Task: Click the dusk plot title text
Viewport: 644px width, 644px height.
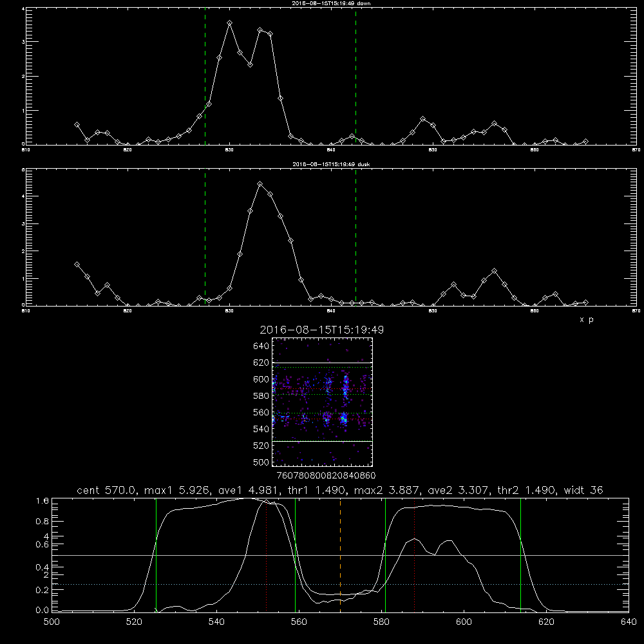Action: (331, 164)
